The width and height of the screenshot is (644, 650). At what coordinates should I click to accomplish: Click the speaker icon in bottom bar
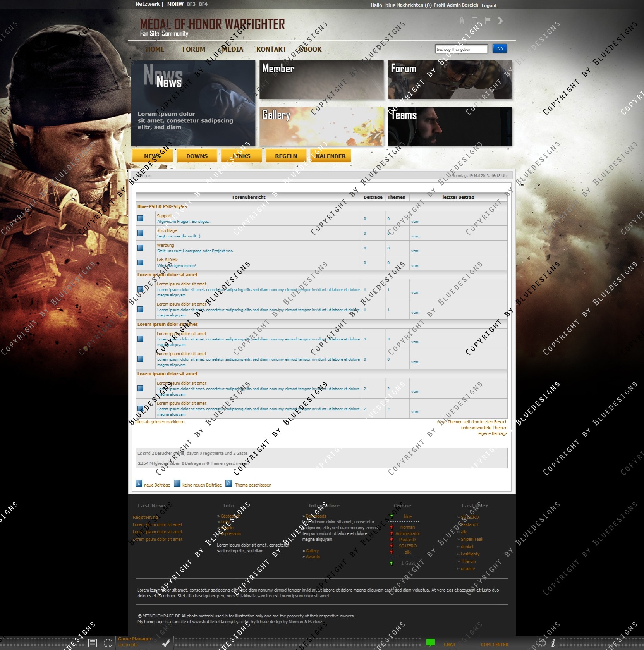(542, 643)
